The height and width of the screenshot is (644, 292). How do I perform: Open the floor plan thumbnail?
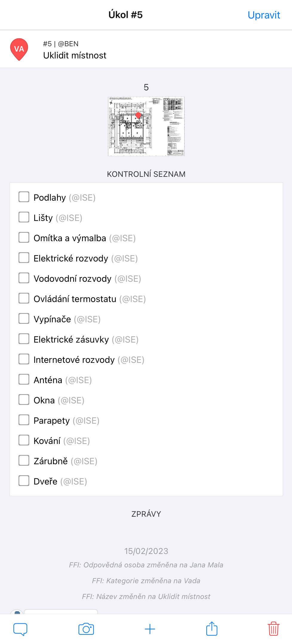coord(146,126)
